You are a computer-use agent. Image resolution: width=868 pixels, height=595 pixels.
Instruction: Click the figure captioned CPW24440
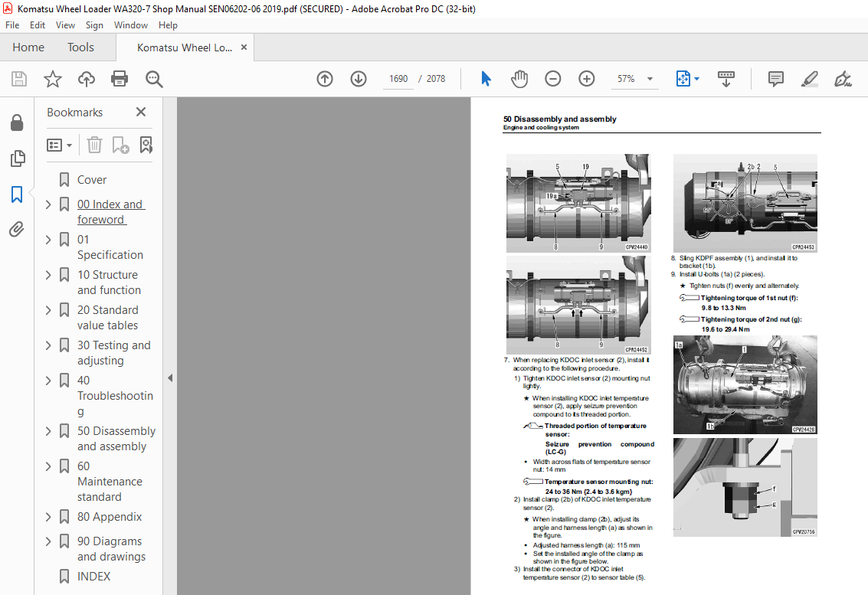[x=578, y=203]
